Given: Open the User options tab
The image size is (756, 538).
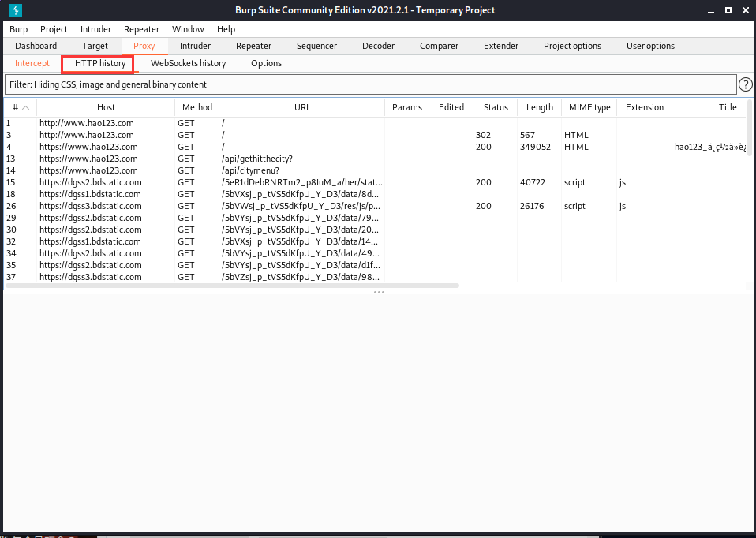Looking at the screenshot, I should coord(650,46).
